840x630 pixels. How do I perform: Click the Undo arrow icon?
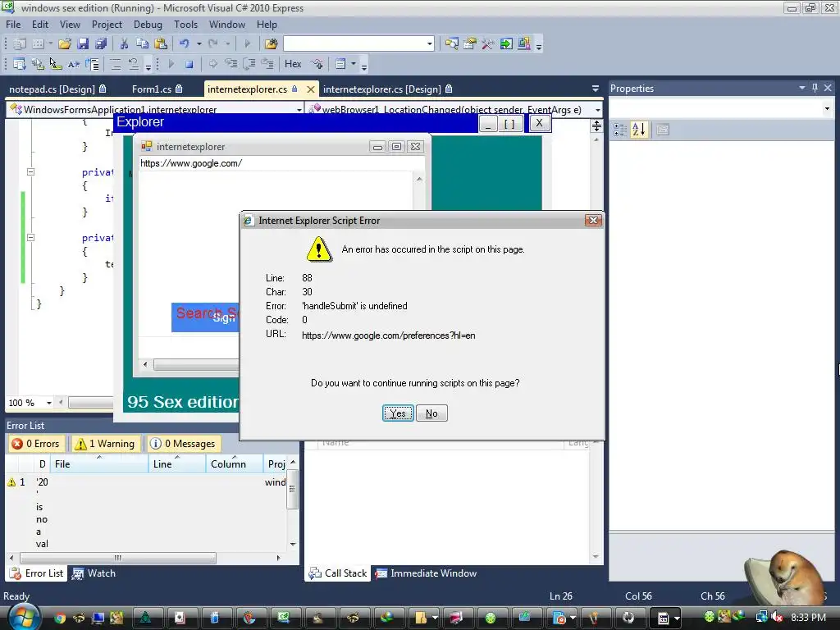coord(185,44)
